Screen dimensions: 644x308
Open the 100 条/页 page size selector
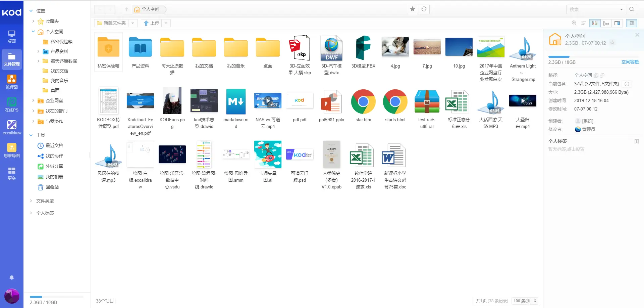tap(525, 301)
